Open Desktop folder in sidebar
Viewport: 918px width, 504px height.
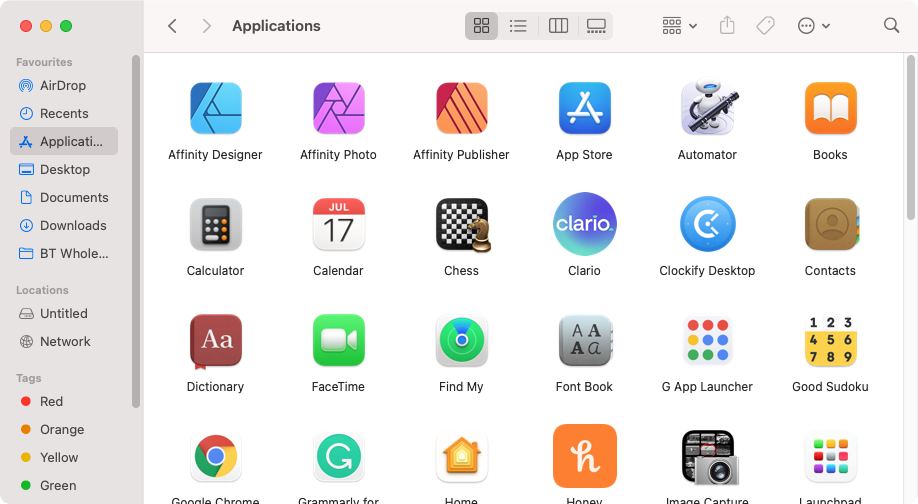64,170
